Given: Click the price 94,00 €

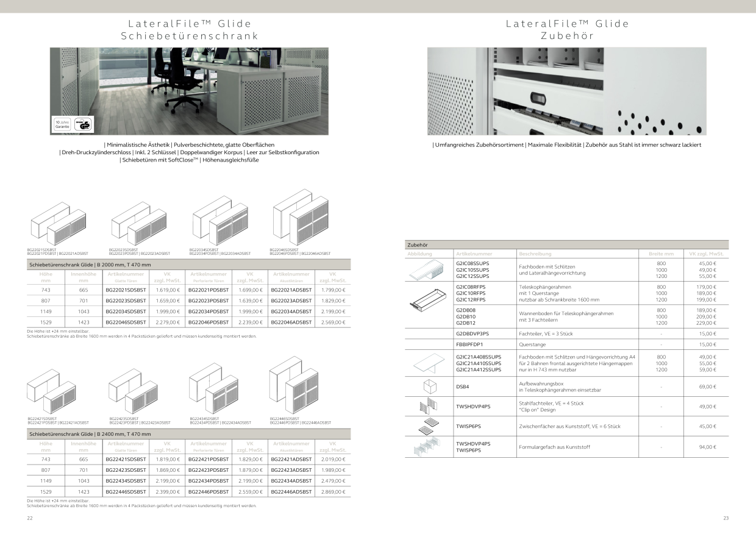Looking at the screenshot, I should coord(707,447).
